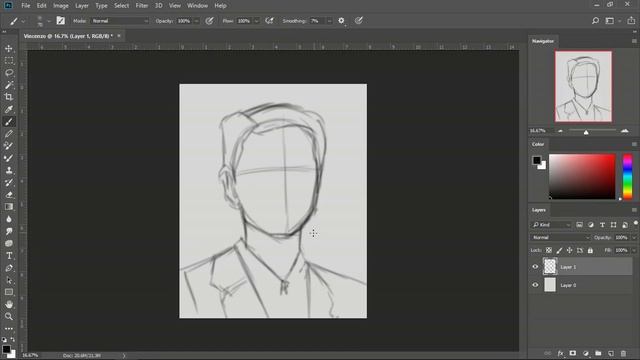Click the hue spectrum strip in Color panel
The width and height of the screenshot is (640, 360).
[x=627, y=176]
